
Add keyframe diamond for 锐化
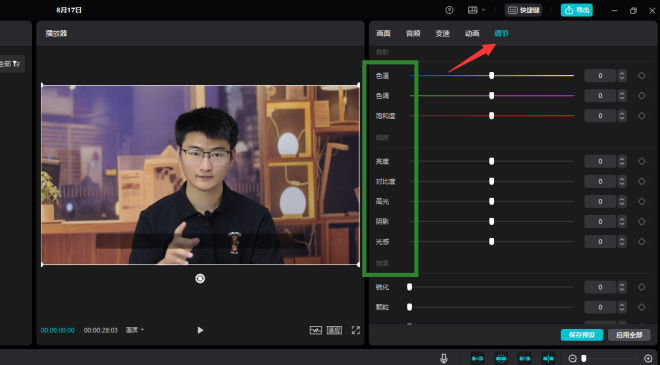641,287
